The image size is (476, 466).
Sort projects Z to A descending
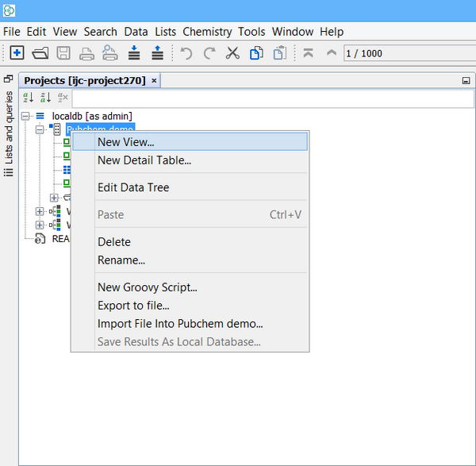click(45, 98)
